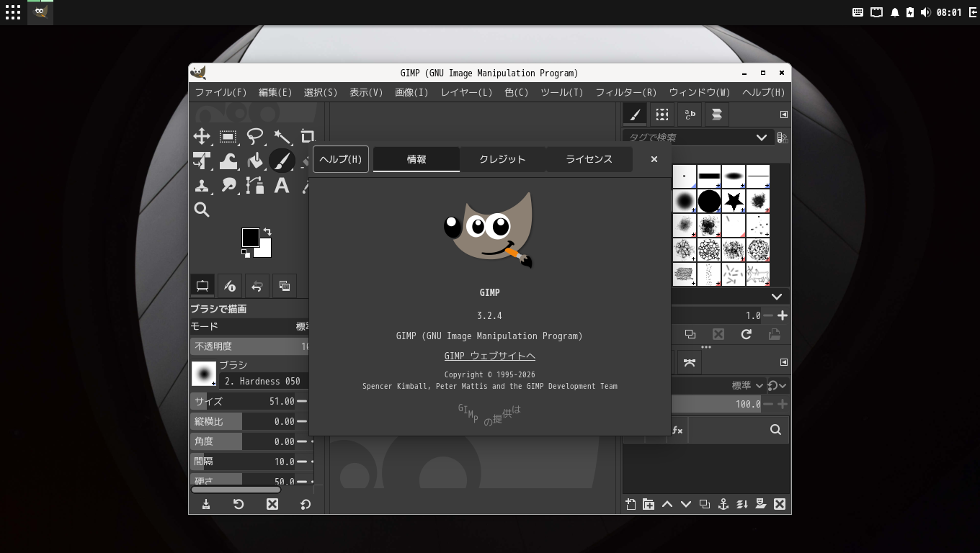The image size is (980, 553).
Task: Switch to the Brushes tab in right dock
Action: 635,114
